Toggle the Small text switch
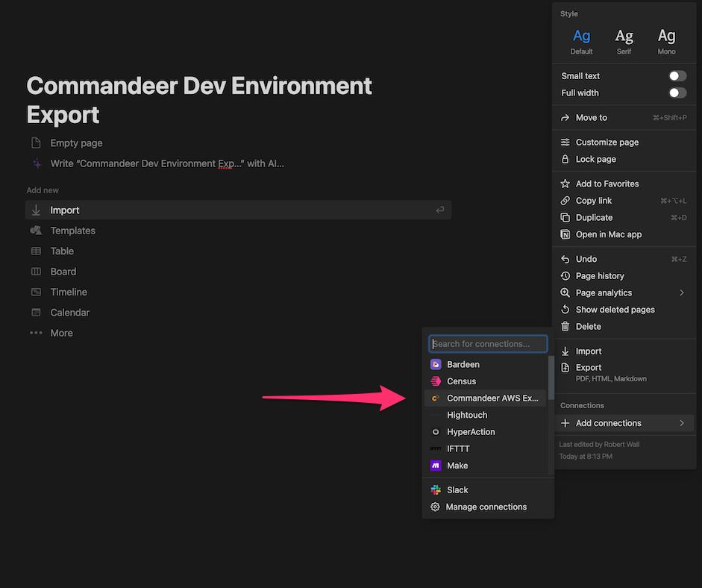This screenshot has width=702, height=588. (677, 75)
